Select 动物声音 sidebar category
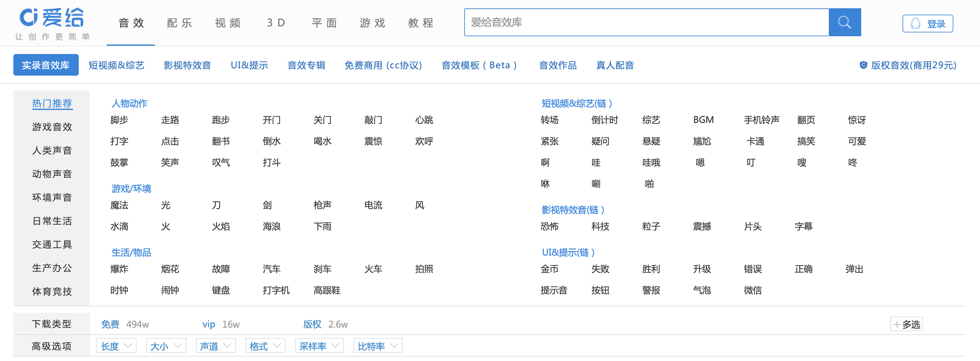 coord(52,174)
